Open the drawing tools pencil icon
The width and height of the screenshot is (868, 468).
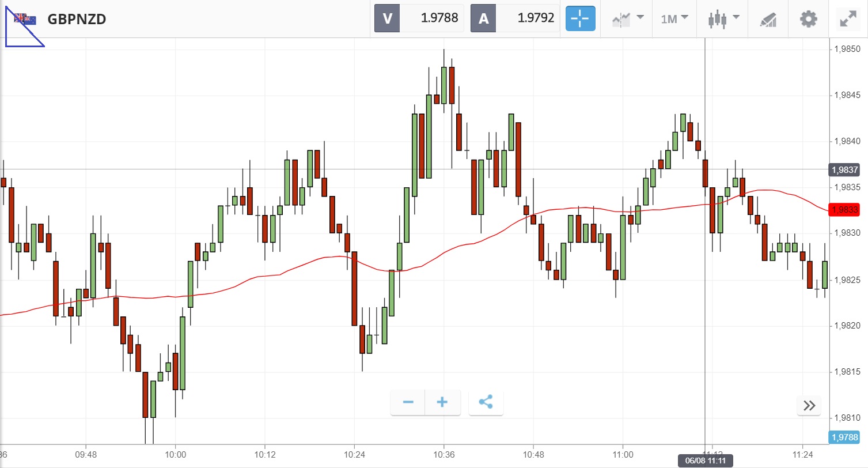coord(768,19)
